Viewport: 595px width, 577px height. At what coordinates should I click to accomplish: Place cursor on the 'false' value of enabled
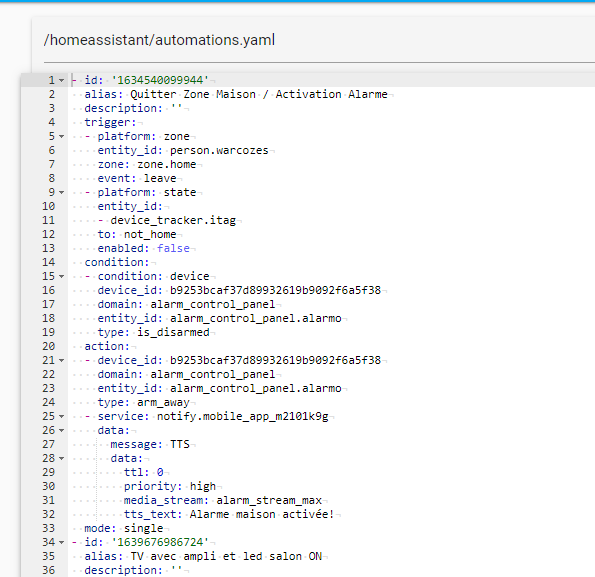click(173, 248)
